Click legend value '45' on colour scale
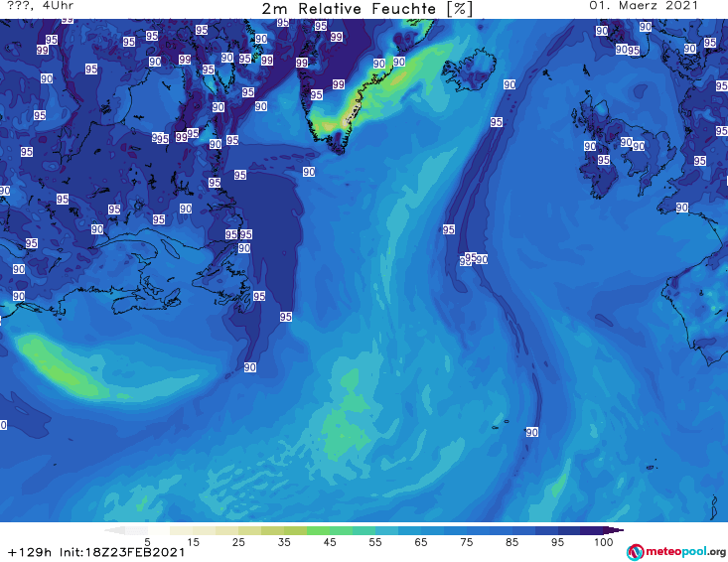The image size is (728, 562). [330, 542]
